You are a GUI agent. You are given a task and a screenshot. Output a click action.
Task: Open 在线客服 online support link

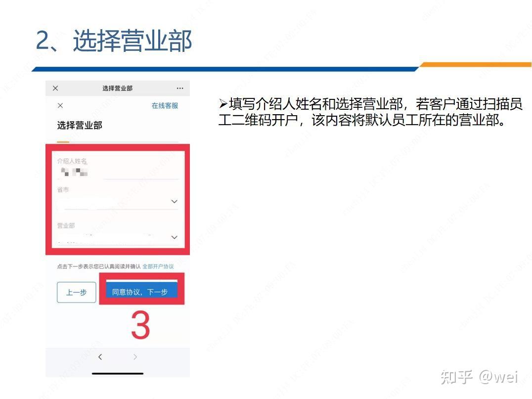click(165, 105)
